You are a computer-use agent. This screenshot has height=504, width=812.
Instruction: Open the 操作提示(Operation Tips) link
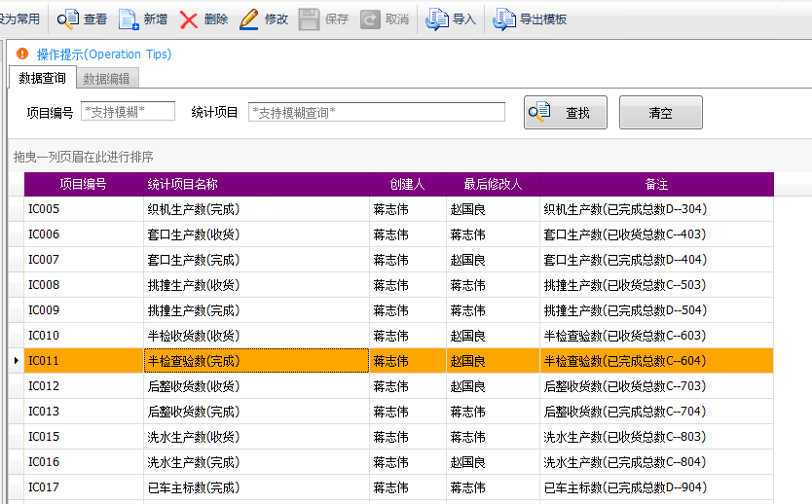click(x=103, y=54)
